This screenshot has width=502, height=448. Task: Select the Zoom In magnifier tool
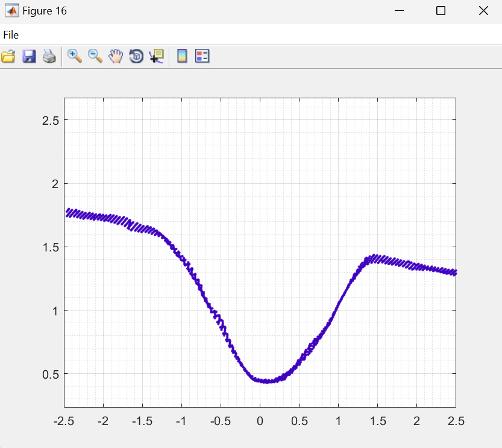tap(75, 56)
